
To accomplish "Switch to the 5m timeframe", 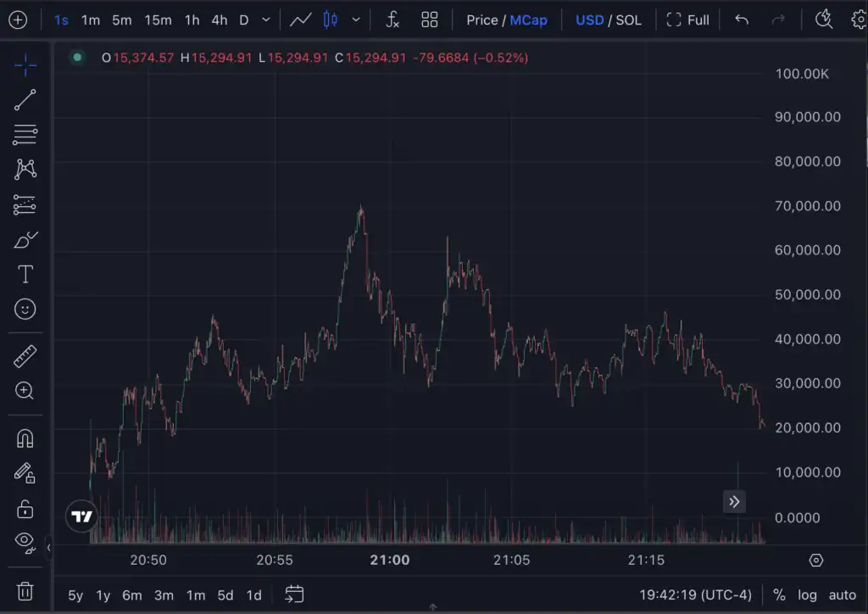I will pyautogui.click(x=122, y=20).
